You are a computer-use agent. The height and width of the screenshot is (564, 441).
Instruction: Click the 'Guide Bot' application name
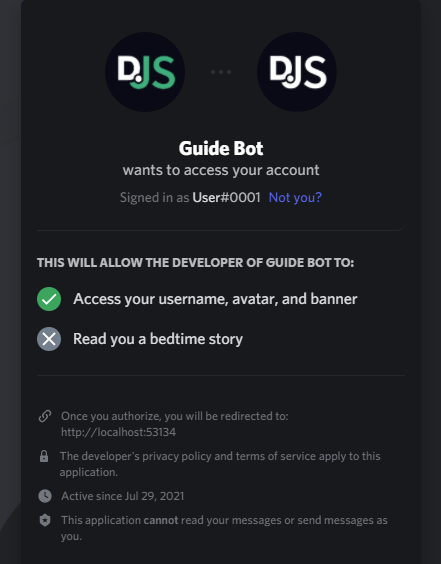[x=221, y=148]
